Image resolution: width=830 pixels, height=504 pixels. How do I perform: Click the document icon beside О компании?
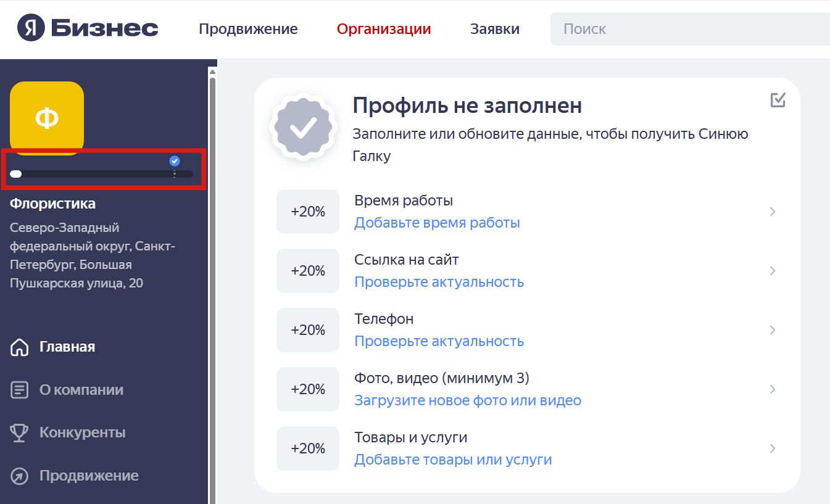pyautogui.click(x=20, y=390)
